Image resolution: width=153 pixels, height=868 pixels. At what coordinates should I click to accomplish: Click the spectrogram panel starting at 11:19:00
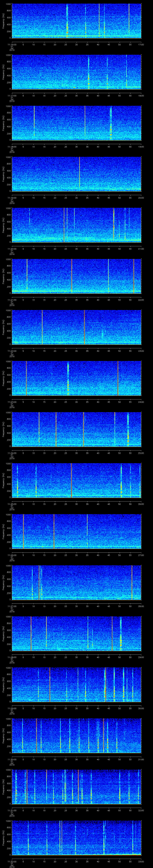tap(76, 174)
